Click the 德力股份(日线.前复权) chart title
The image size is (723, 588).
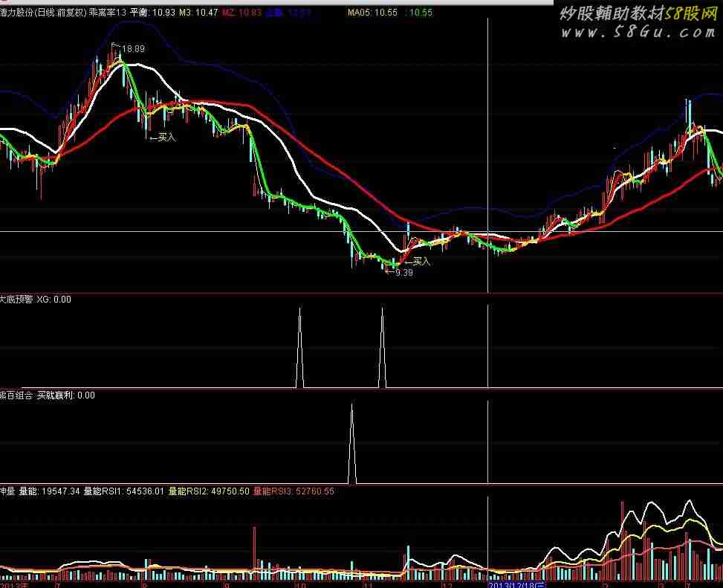click(x=43, y=13)
